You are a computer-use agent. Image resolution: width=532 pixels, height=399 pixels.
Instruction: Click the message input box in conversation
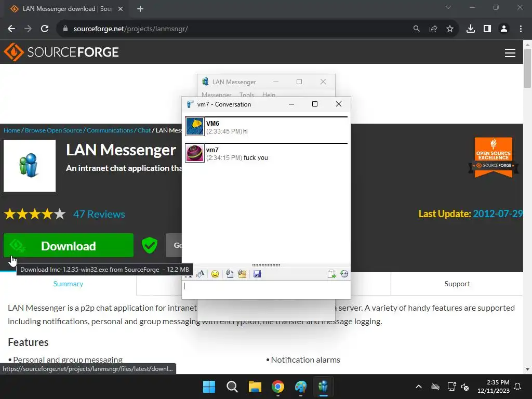tap(266, 289)
